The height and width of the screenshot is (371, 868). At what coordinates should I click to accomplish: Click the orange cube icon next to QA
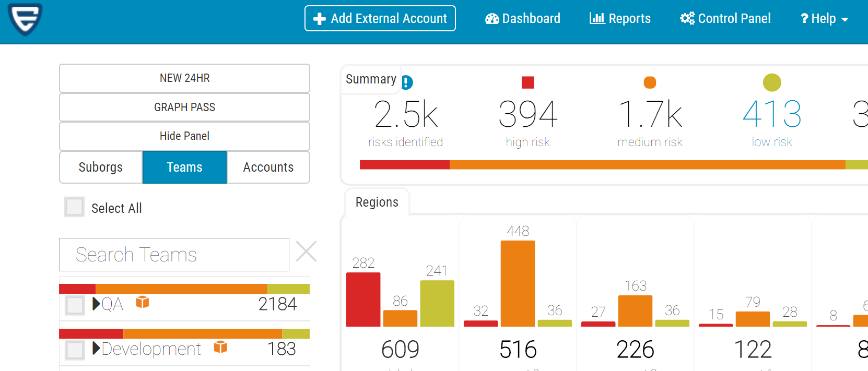[143, 302]
